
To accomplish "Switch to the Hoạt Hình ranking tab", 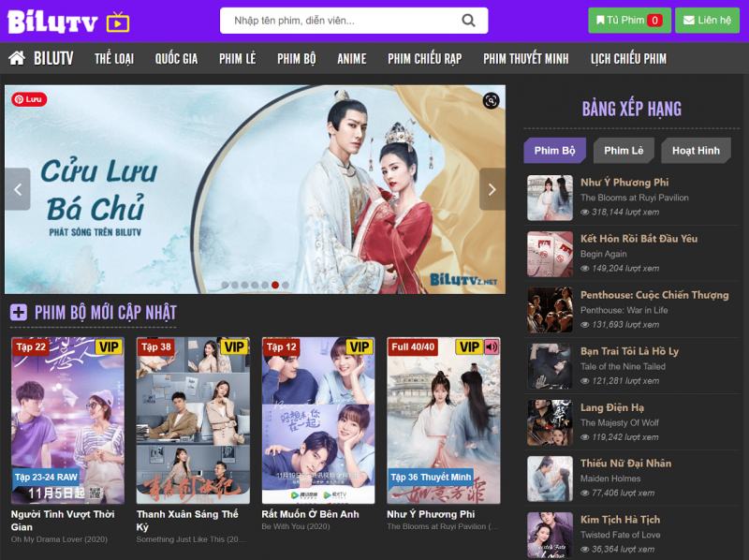I will click(x=696, y=151).
